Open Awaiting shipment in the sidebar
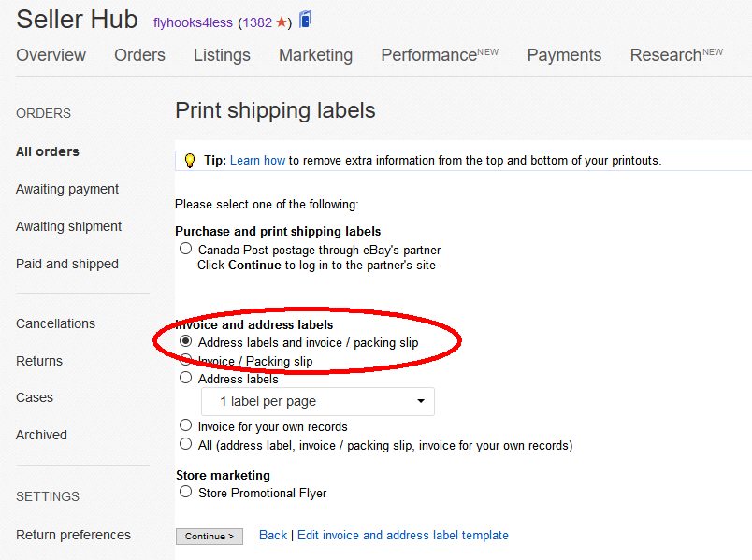The height and width of the screenshot is (560, 752). (x=68, y=226)
